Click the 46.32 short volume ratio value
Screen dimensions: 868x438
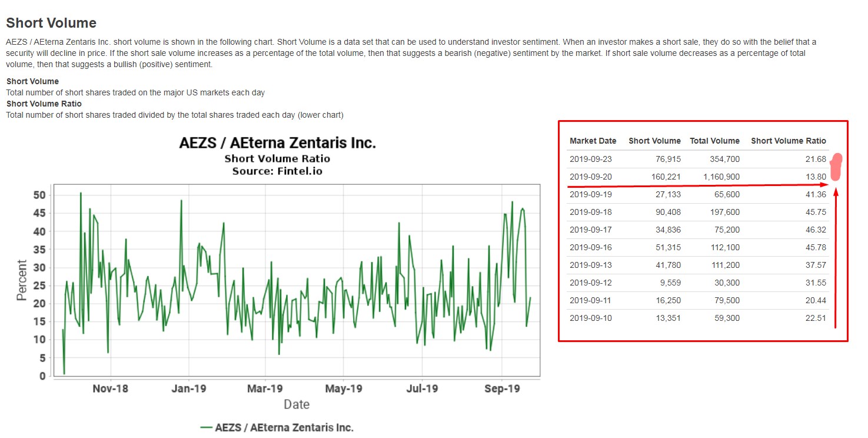point(816,230)
